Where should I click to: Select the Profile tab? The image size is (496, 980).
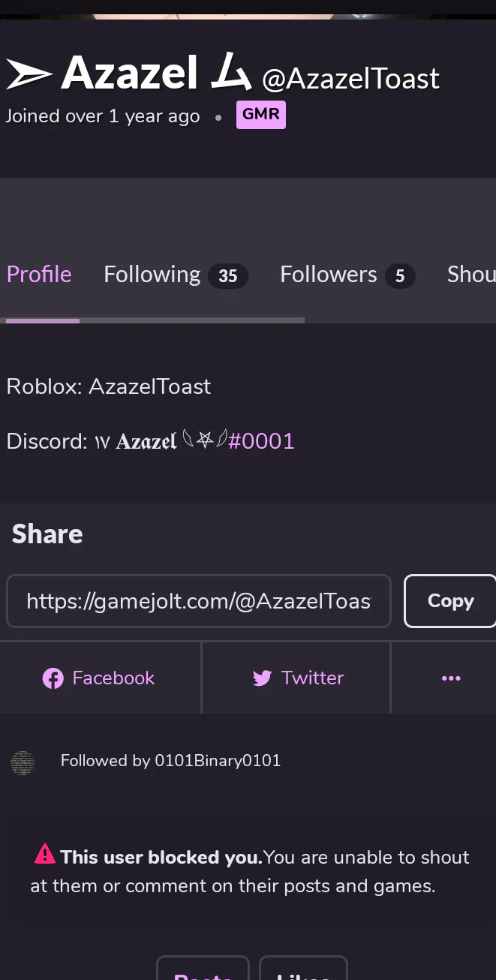tap(39, 275)
